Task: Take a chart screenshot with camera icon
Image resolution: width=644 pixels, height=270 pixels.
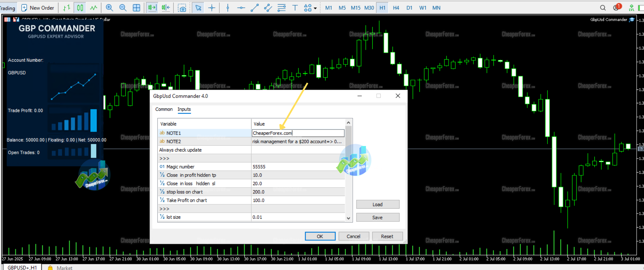Action: (x=182, y=8)
